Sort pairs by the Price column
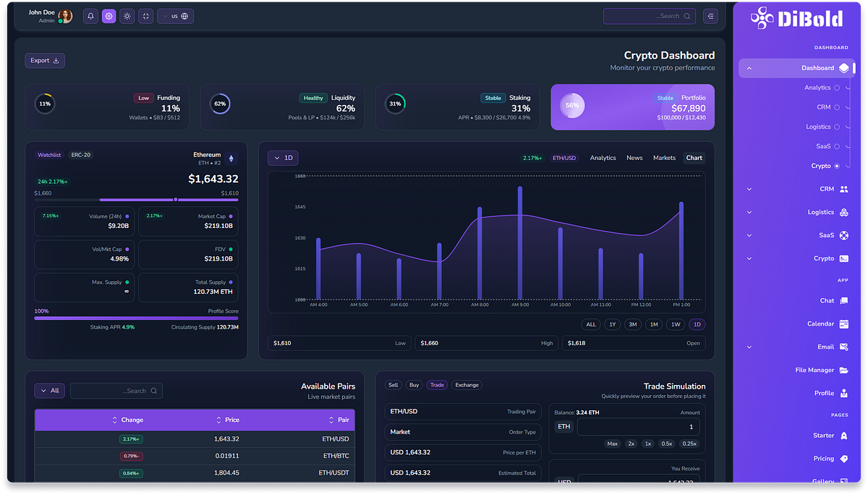 tap(228, 420)
